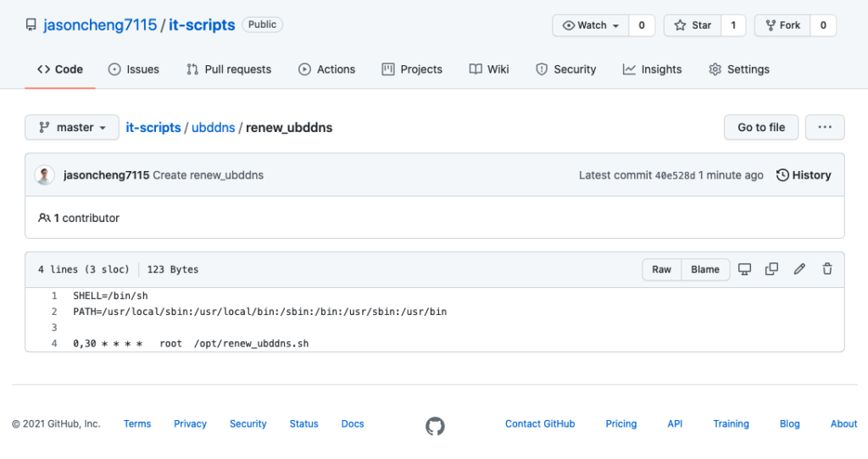Open the API footer link

tap(675, 423)
